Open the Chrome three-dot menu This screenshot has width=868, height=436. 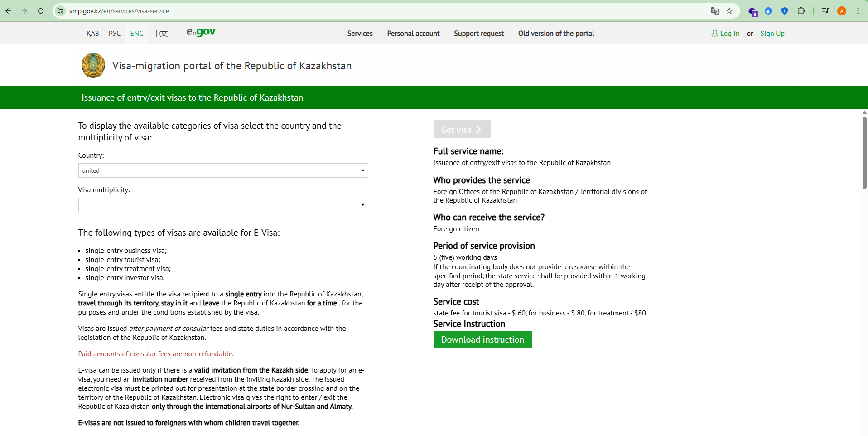pyautogui.click(x=858, y=11)
